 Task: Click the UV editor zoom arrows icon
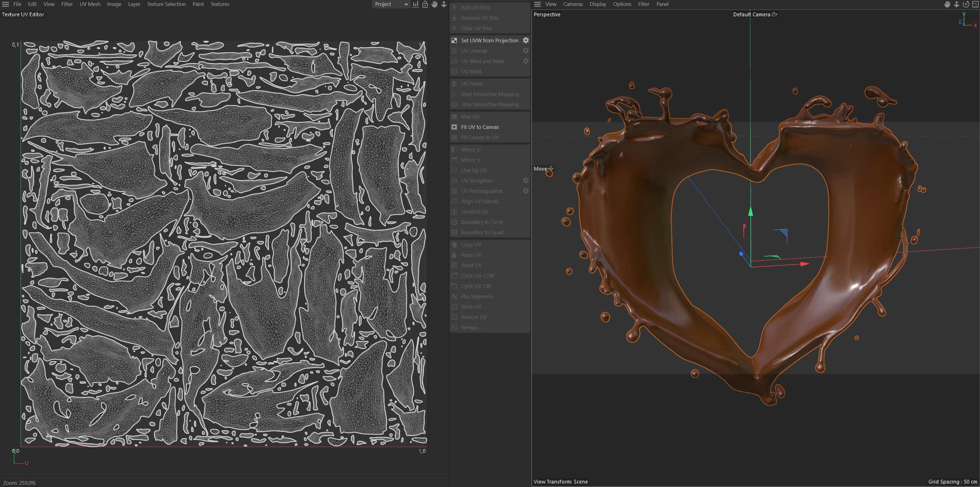(x=443, y=4)
